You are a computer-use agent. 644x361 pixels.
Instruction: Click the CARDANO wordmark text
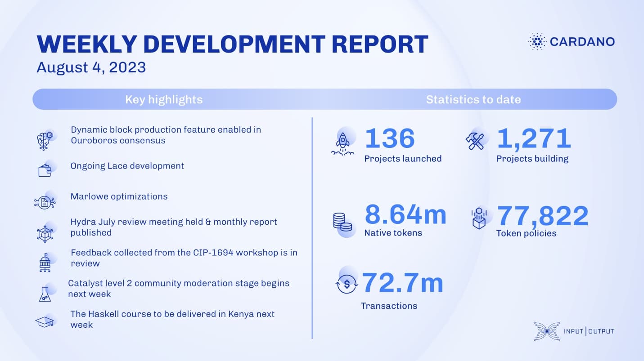[x=582, y=42]
